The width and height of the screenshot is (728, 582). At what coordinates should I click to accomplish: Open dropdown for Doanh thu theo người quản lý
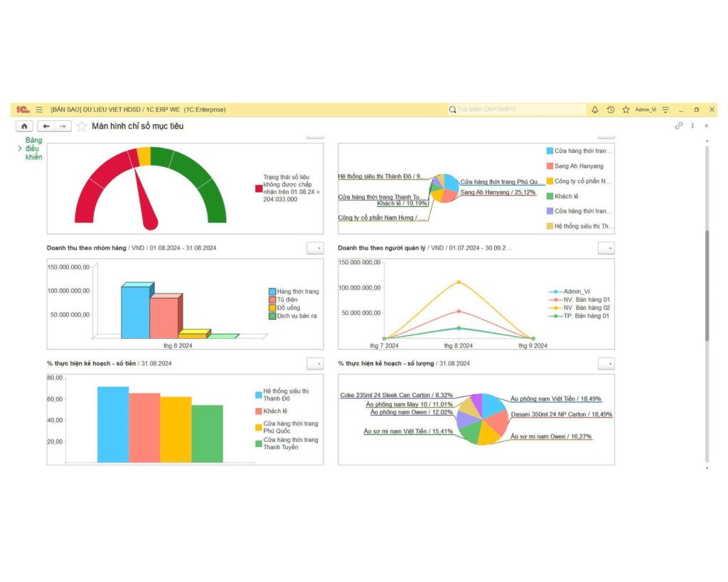(606, 248)
